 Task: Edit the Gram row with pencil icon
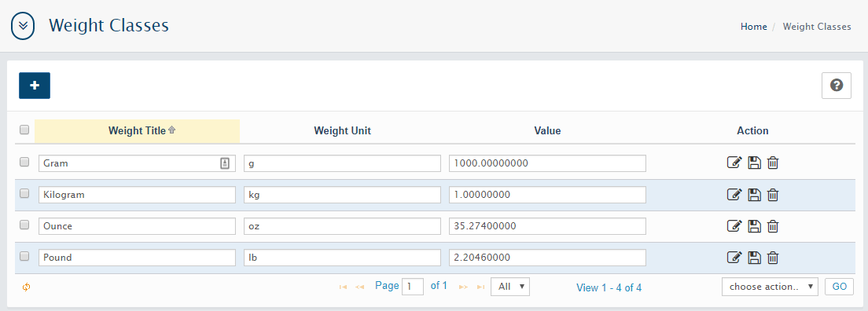(734, 163)
